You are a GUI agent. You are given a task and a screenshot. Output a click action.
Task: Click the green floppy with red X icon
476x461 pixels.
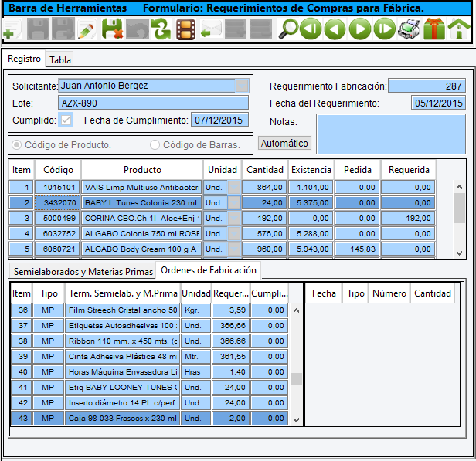tap(112, 29)
